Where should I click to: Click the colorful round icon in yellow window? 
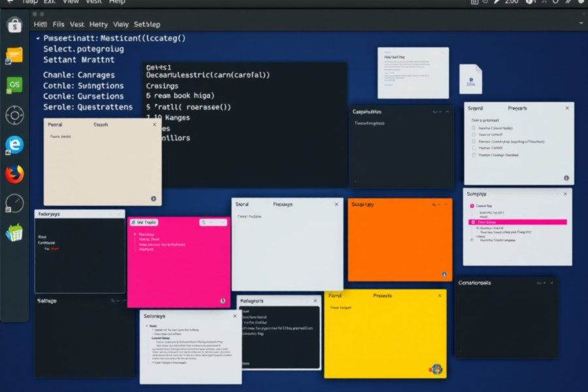click(x=436, y=370)
